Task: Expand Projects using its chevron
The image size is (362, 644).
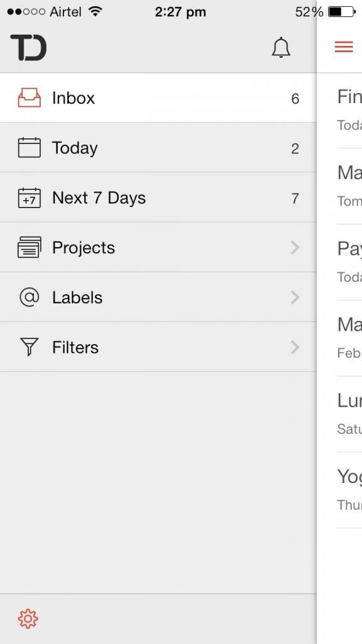Action: [x=295, y=248]
